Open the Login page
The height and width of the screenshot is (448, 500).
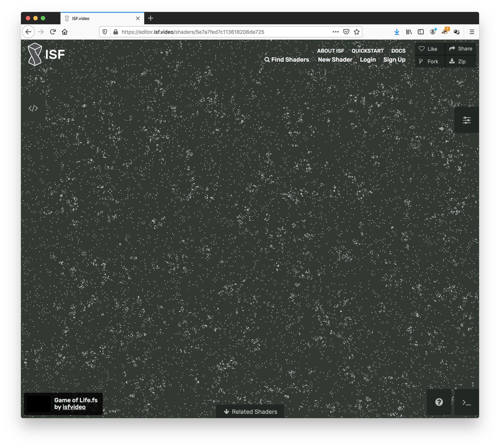(x=368, y=60)
